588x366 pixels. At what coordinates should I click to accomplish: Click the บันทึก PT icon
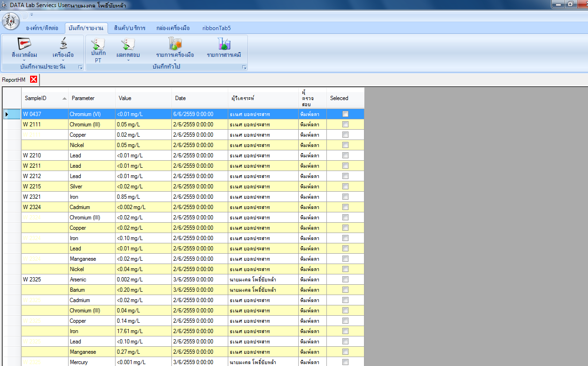coord(98,45)
